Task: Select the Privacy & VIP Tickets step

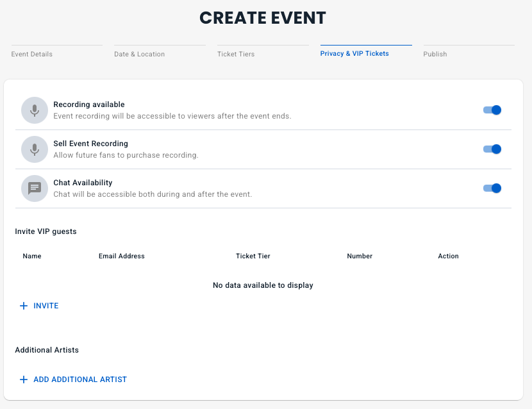Action: click(x=354, y=54)
